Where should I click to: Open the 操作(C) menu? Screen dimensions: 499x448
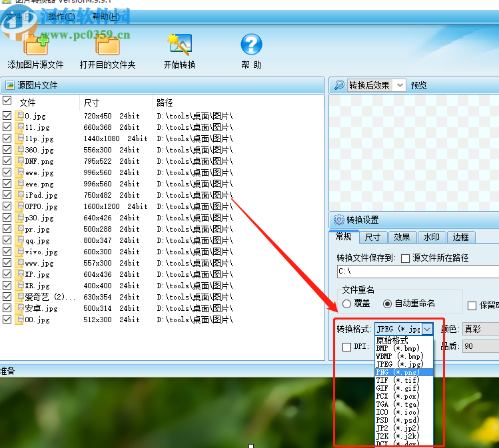(61, 16)
